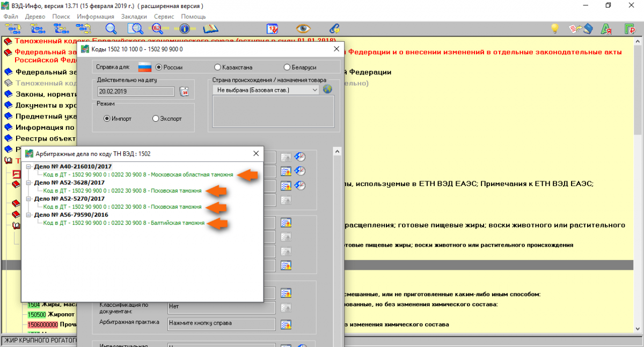Open the Не выбрана (Базовая став.) country dropdown
This screenshot has width=644, height=347.
[x=266, y=90]
